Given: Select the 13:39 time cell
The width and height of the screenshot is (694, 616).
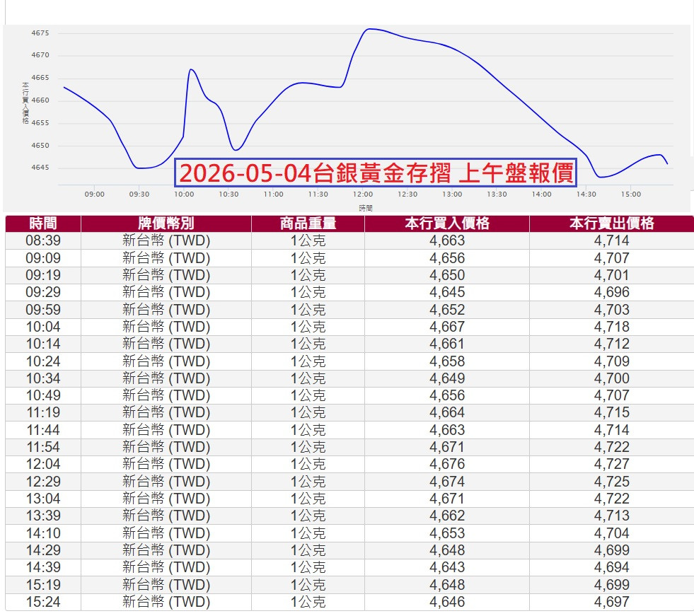Looking at the screenshot, I should [43, 516].
